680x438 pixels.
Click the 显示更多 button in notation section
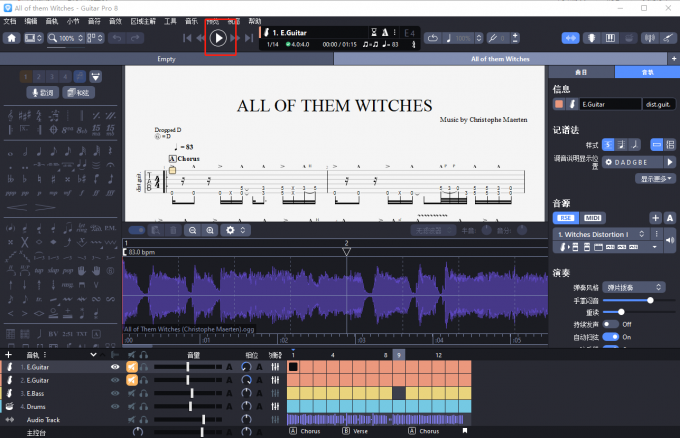point(656,178)
